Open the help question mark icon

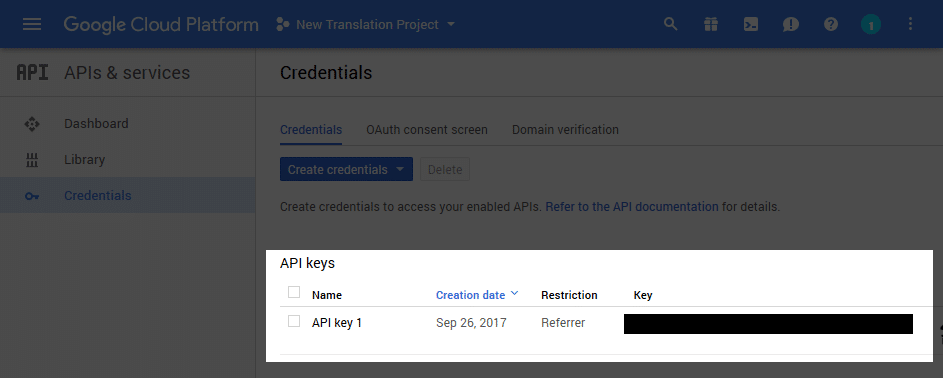pos(831,24)
